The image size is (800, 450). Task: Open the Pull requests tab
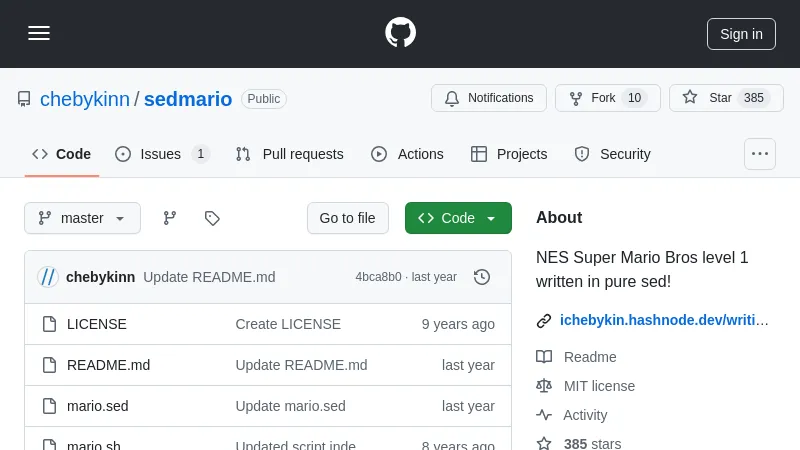(290, 154)
